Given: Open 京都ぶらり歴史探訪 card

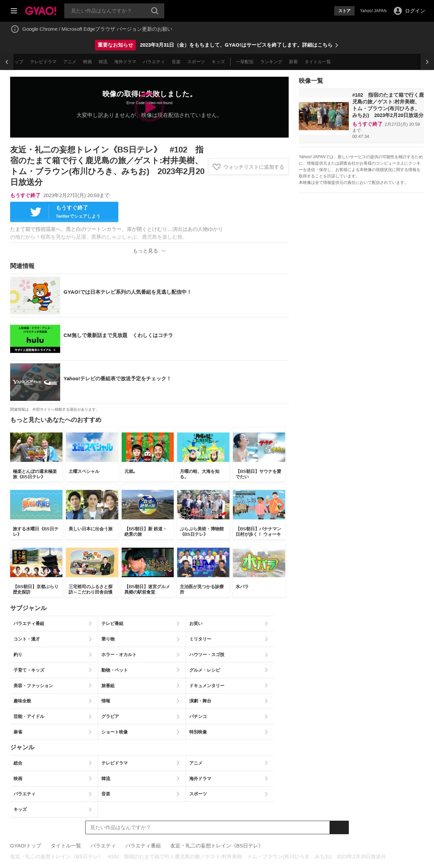Looking at the screenshot, I should tap(36, 570).
